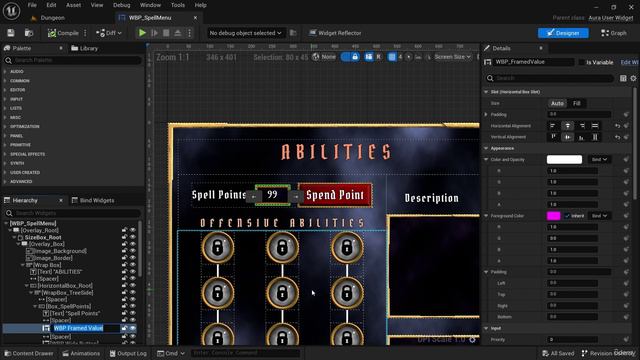
Task: Toggle the Foreground Color Inherit checkbox
Action: [567, 216]
